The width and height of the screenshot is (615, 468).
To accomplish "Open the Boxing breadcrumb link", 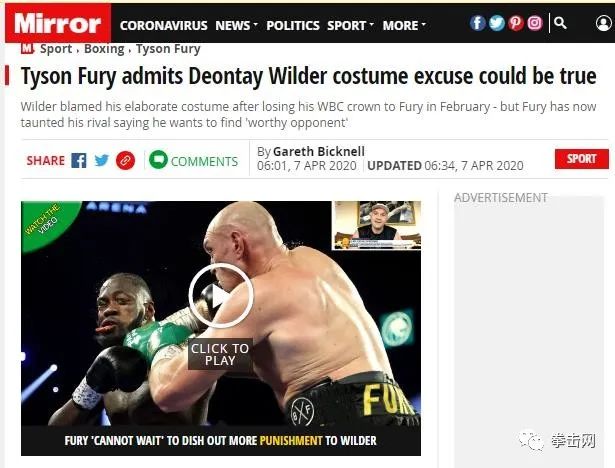I will [x=104, y=49].
